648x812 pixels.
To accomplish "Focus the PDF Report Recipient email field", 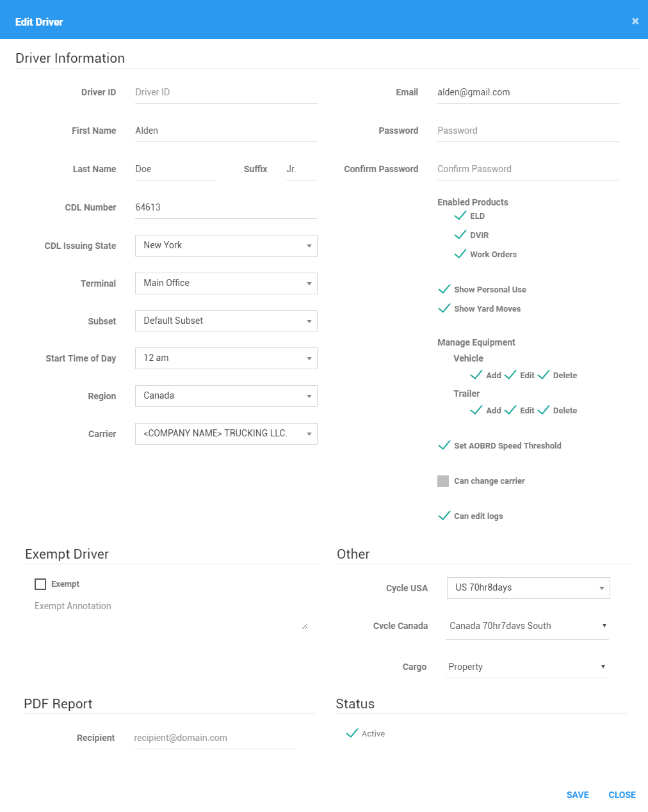I will pyautogui.click(x=215, y=738).
